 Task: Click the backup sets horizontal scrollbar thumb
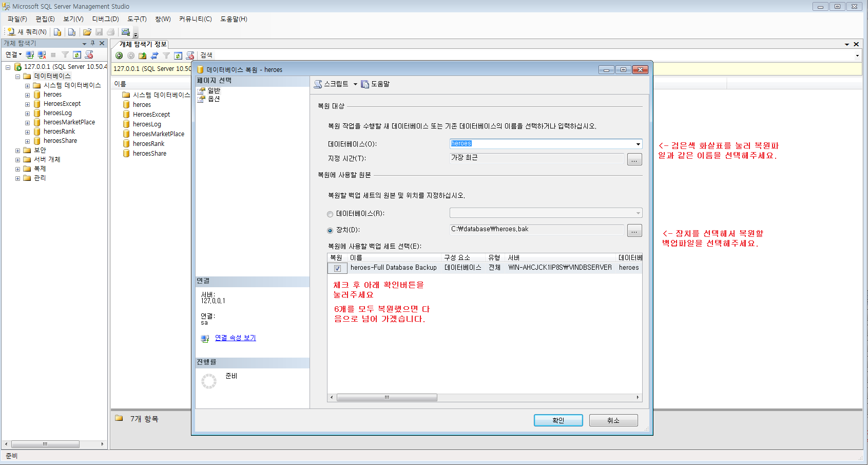pyautogui.click(x=387, y=397)
